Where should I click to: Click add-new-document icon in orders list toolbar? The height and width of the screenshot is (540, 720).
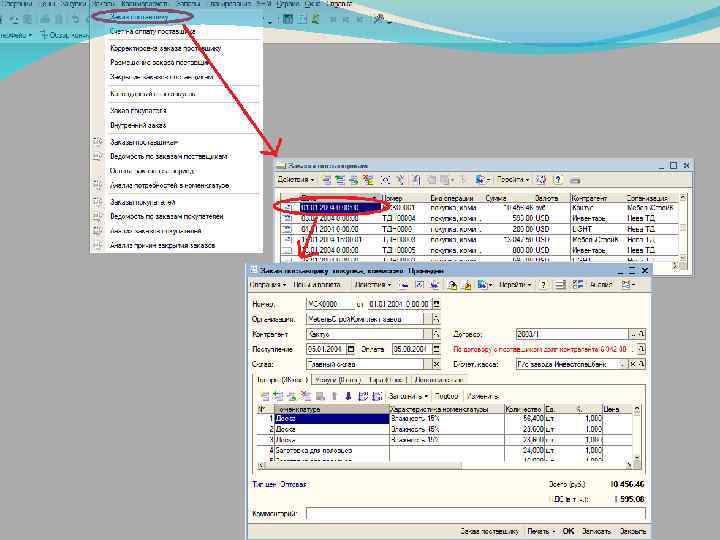tap(326, 180)
